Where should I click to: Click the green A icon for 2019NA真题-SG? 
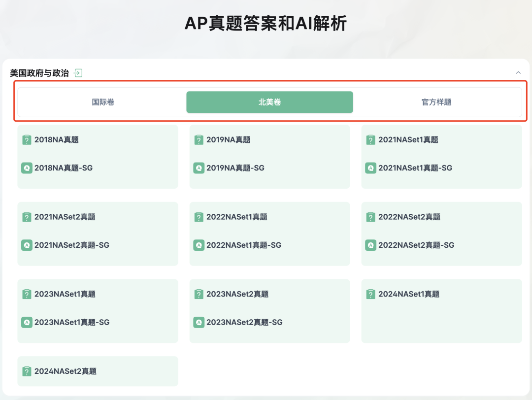coord(198,167)
